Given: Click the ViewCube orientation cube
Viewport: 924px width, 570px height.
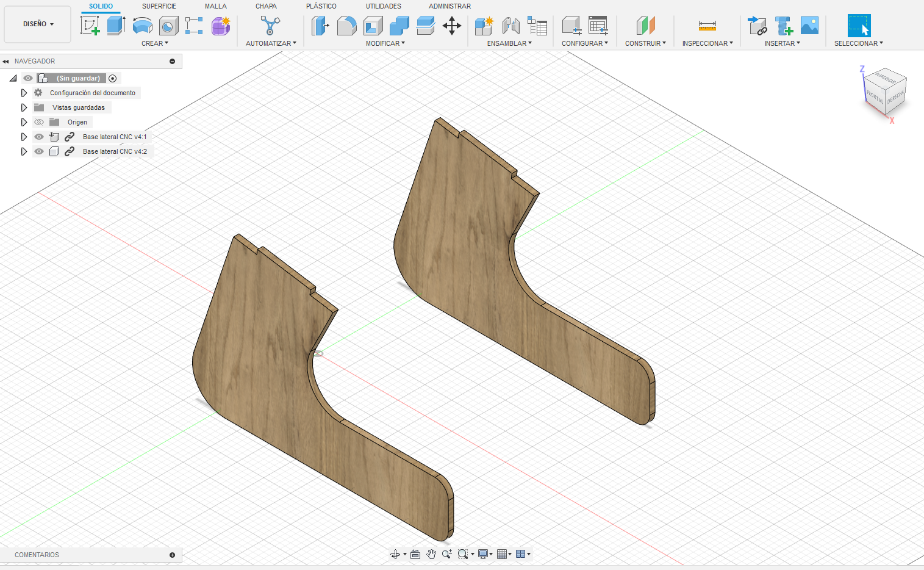Looking at the screenshot, I should click(886, 92).
